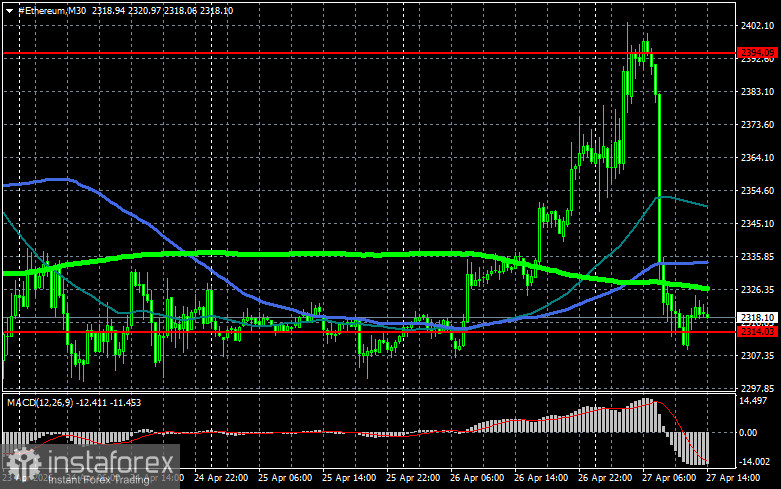Click the 2354.60 price scale label

(x=758, y=191)
